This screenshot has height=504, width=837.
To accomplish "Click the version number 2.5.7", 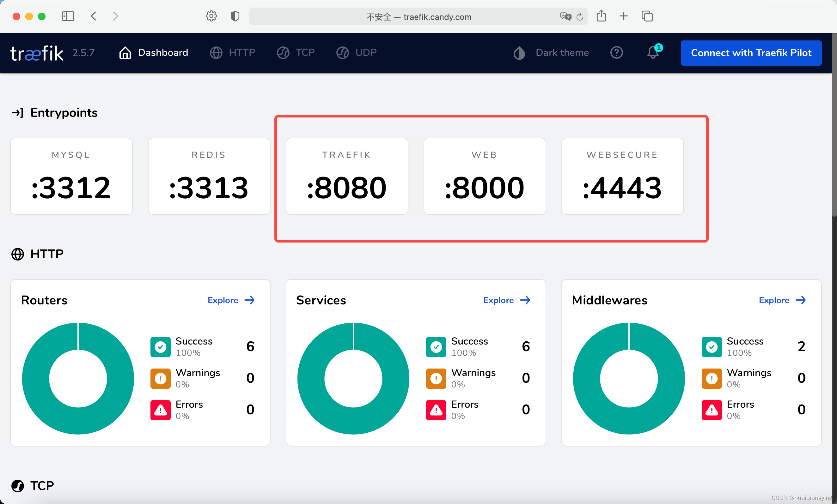I will pos(83,53).
